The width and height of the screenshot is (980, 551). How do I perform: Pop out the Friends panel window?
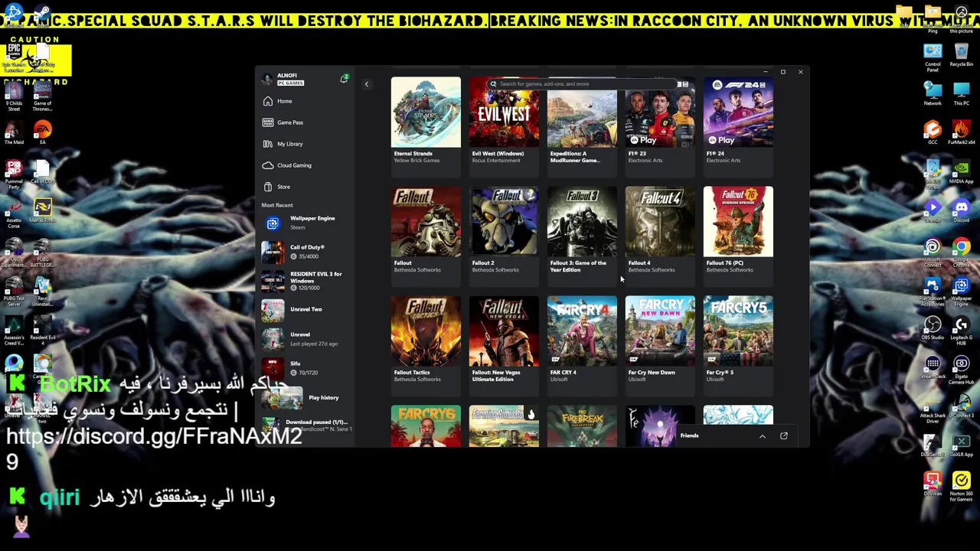click(x=783, y=436)
